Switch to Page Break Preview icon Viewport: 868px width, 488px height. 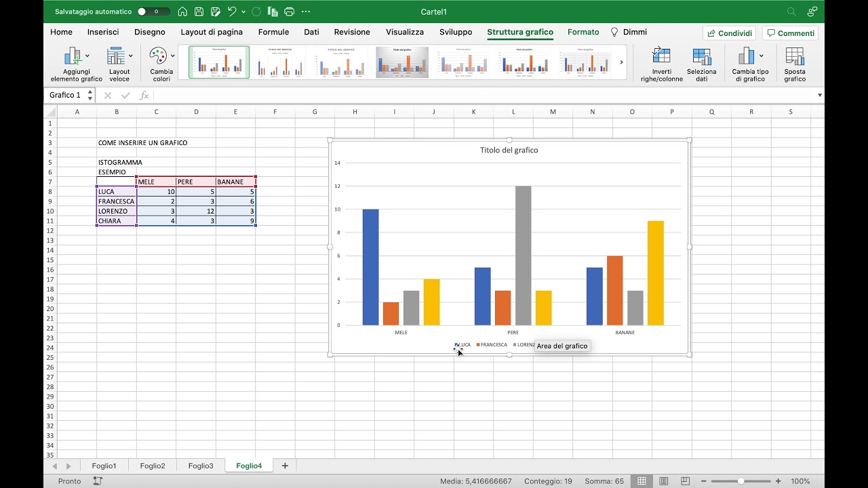point(686,481)
